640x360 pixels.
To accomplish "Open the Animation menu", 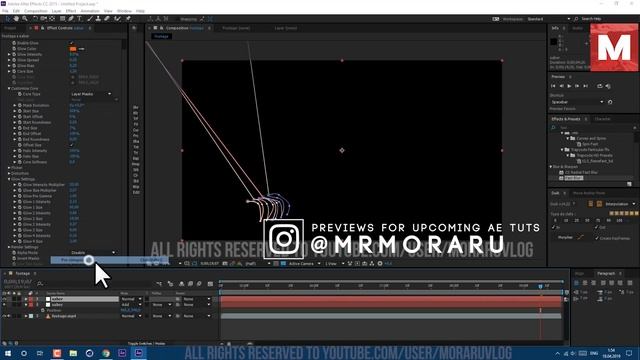I will pos(90,11).
